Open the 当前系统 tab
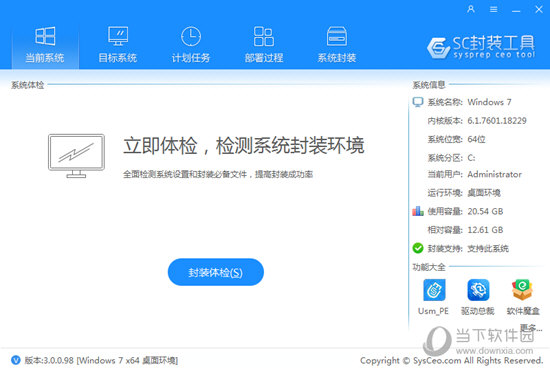Screen dimensions: 550x371 [45, 45]
